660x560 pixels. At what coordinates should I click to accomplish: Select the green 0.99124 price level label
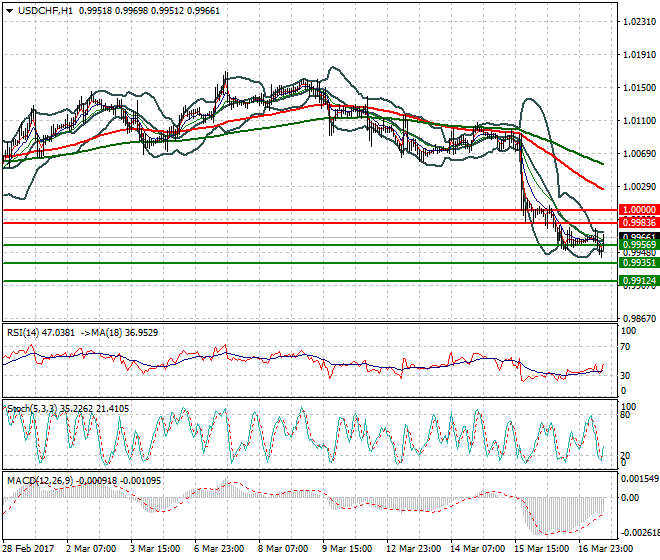[x=639, y=280]
